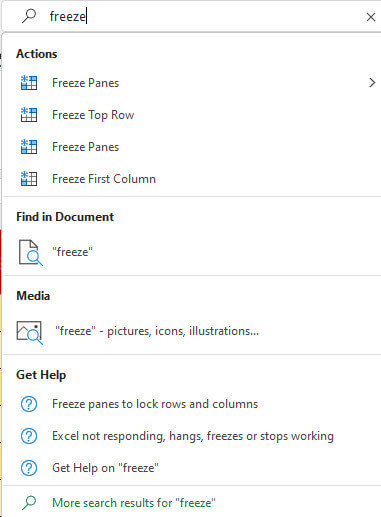Open the Freeze panes to lock rows help article
Viewport: 381px width, 517px height.
click(190, 404)
